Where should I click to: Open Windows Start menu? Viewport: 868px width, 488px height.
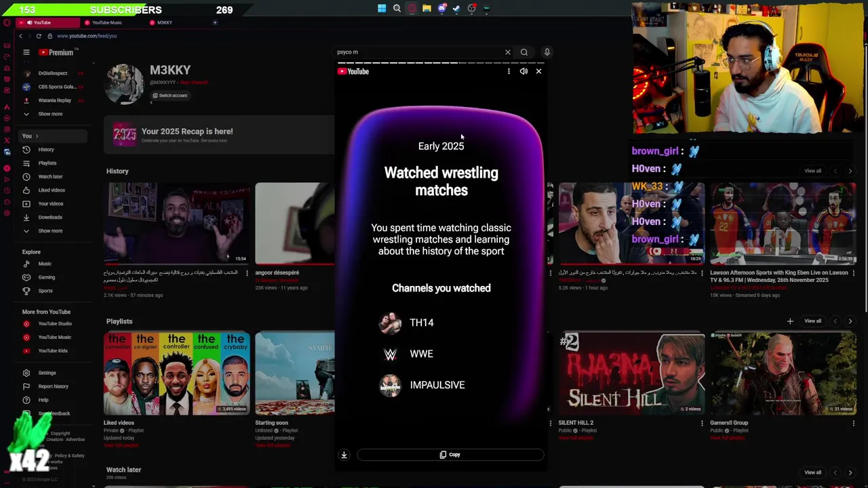click(382, 9)
